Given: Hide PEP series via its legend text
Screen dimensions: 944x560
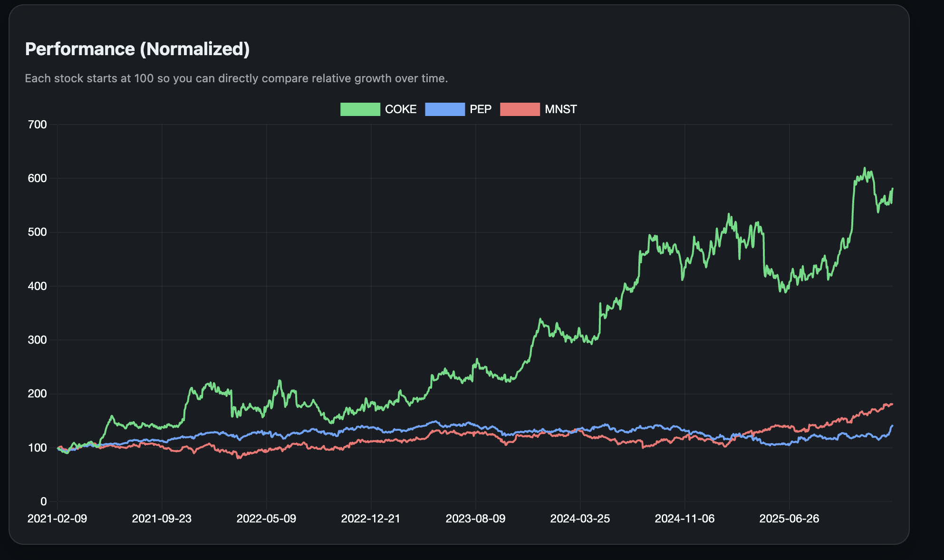Looking at the screenshot, I should pos(480,109).
